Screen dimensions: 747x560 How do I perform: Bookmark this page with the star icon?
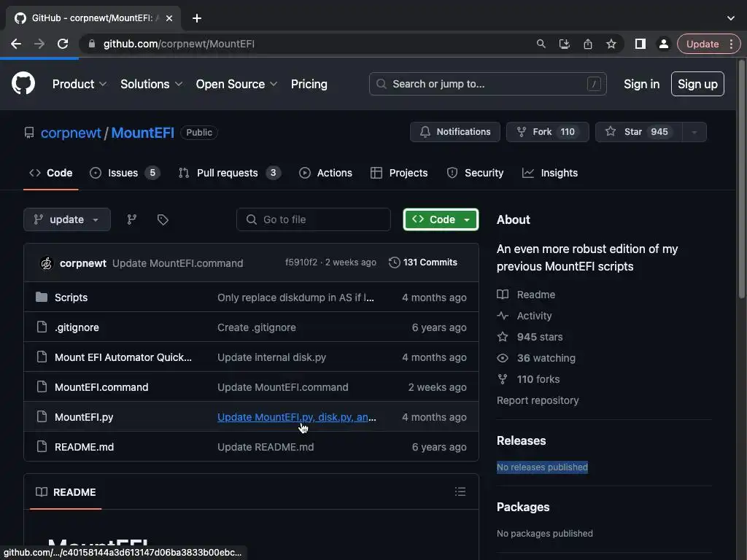tap(611, 44)
